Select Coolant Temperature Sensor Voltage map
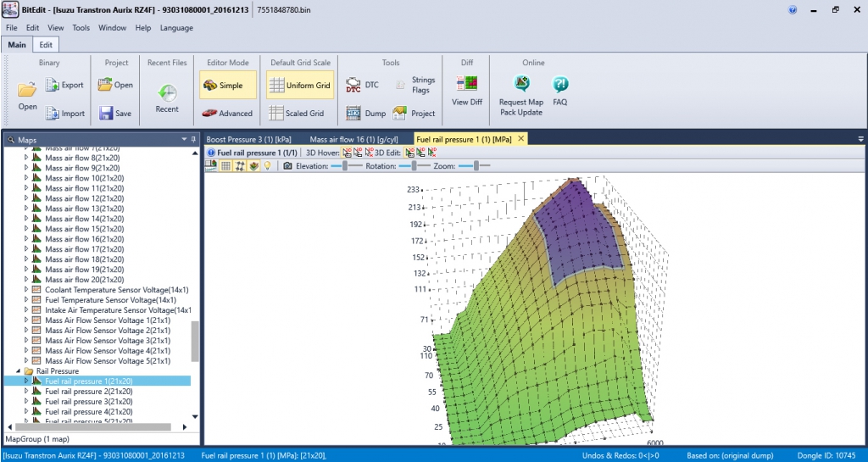Screen dimensions: 868x462 point(110,290)
